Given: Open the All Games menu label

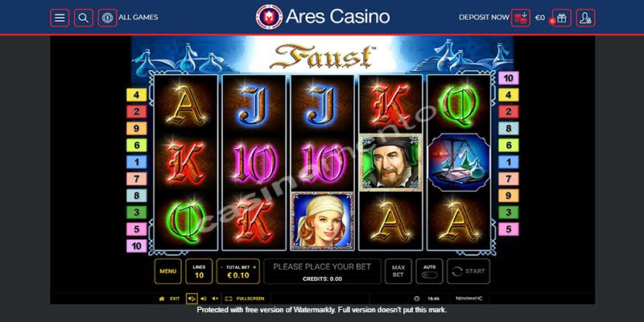Looking at the screenshot, I should [138, 18].
